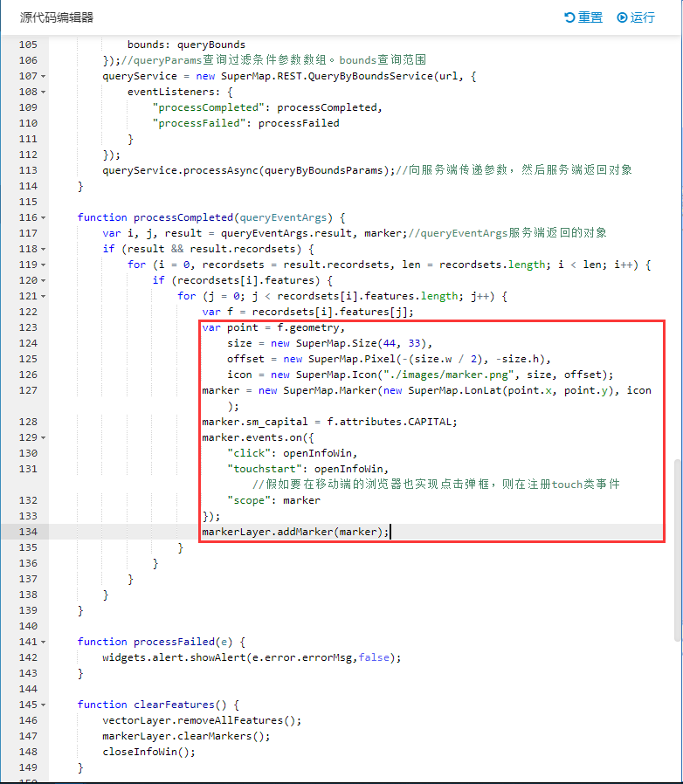
Task: Click "closeInfoWin();" on line 148
Action: (149, 752)
